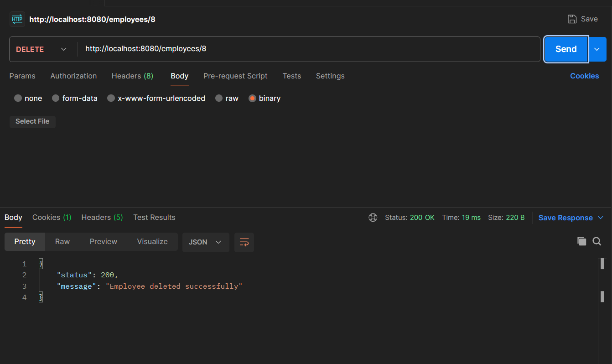Switch response view to Raw
Viewport: 612px width, 364px height.
(62, 242)
